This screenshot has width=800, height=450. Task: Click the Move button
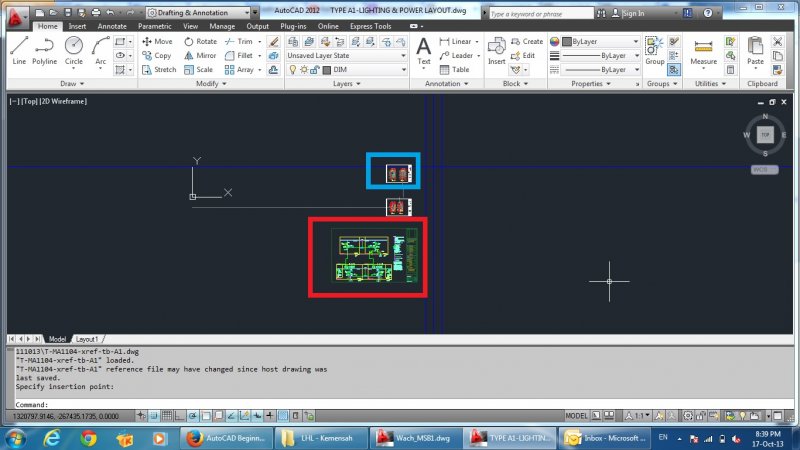point(157,42)
